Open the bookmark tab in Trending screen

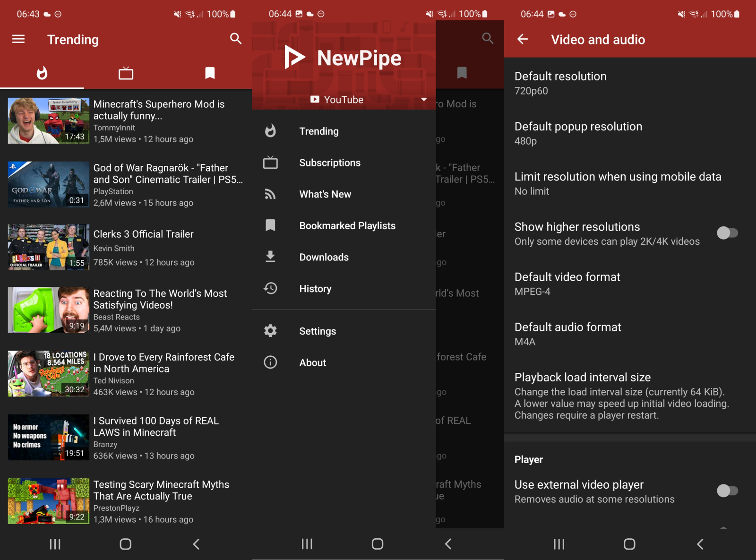click(x=210, y=73)
